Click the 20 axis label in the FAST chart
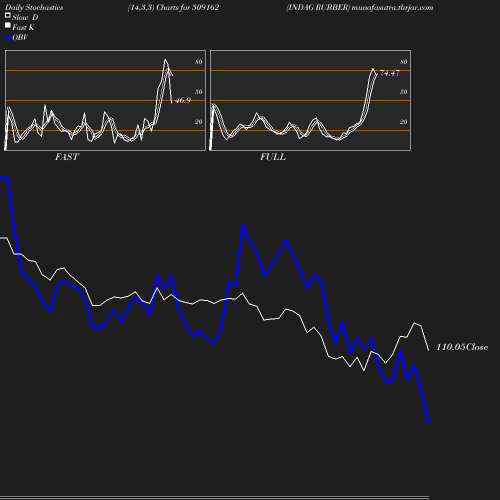Image resolution: width=500 pixels, height=500 pixels. (x=199, y=122)
